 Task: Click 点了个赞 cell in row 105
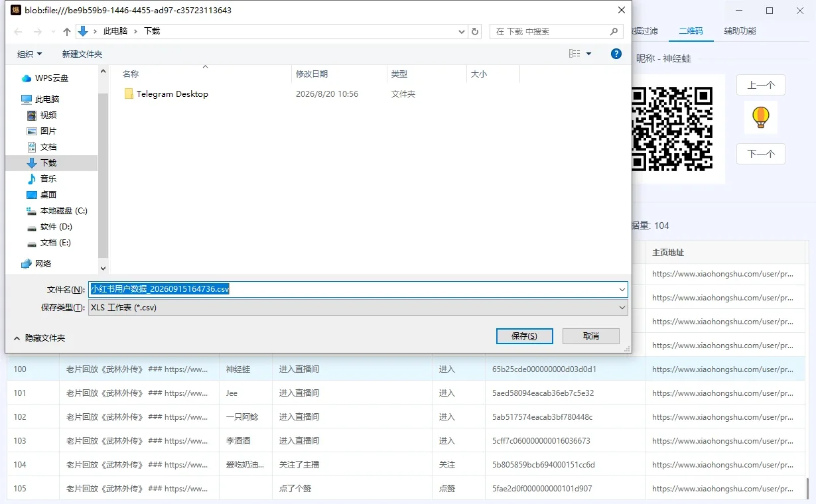click(x=352, y=489)
